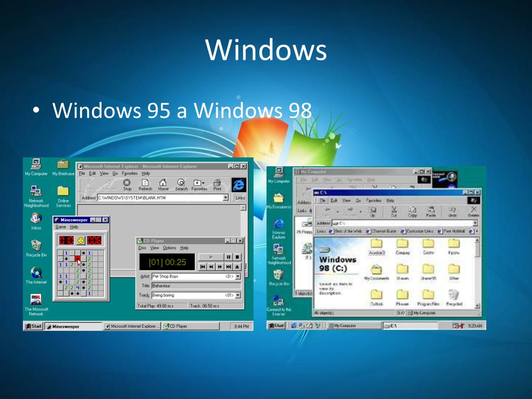
Task: Click the Windows 95 Start button
Action: (33, 326)
